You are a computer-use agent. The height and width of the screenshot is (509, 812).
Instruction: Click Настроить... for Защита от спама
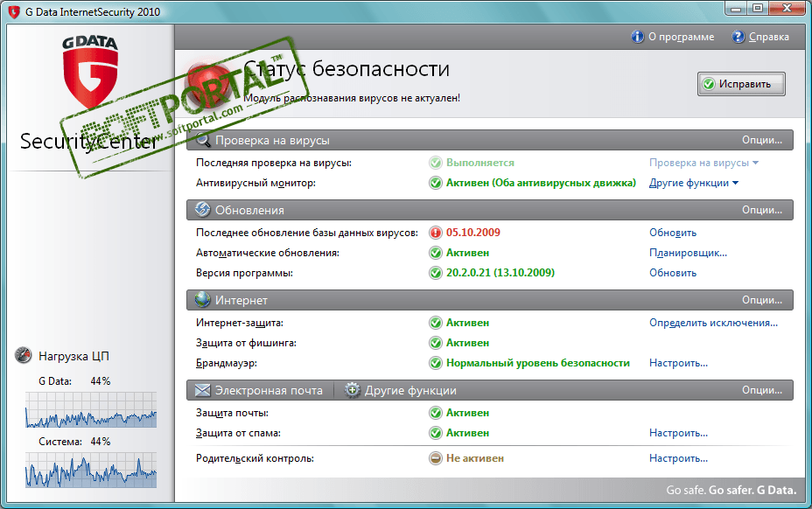click(678, 433)
